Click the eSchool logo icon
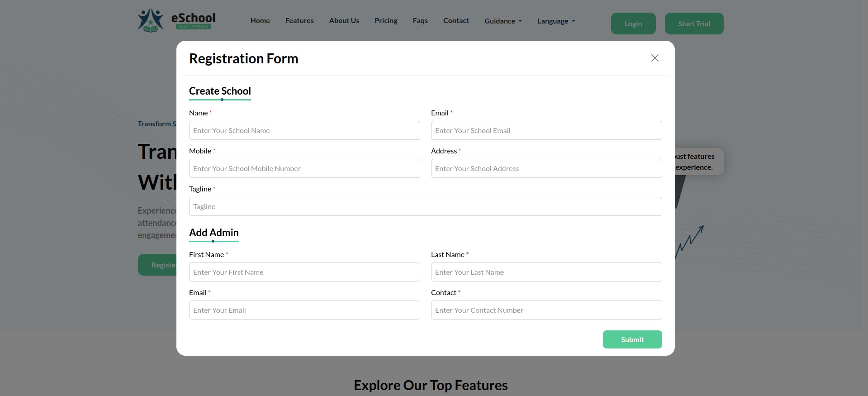The height and width of the screenshot is (396, 868). 151,21
